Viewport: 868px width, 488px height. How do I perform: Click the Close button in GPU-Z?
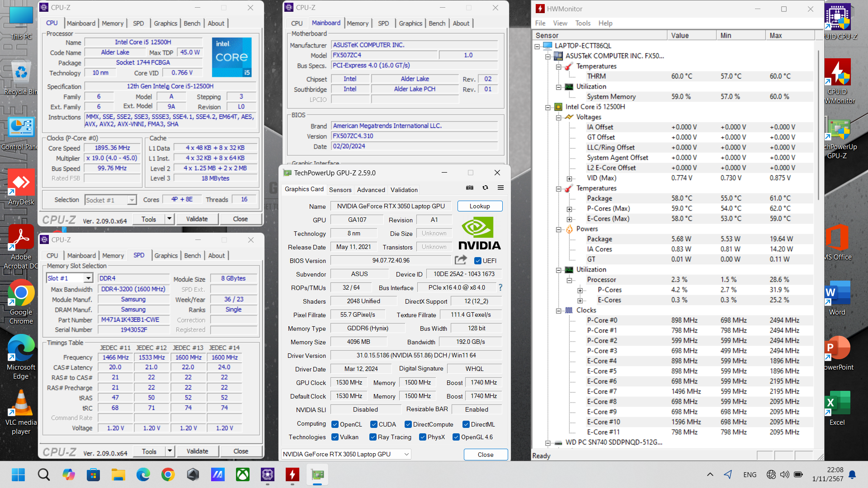[x=486, y=455]
